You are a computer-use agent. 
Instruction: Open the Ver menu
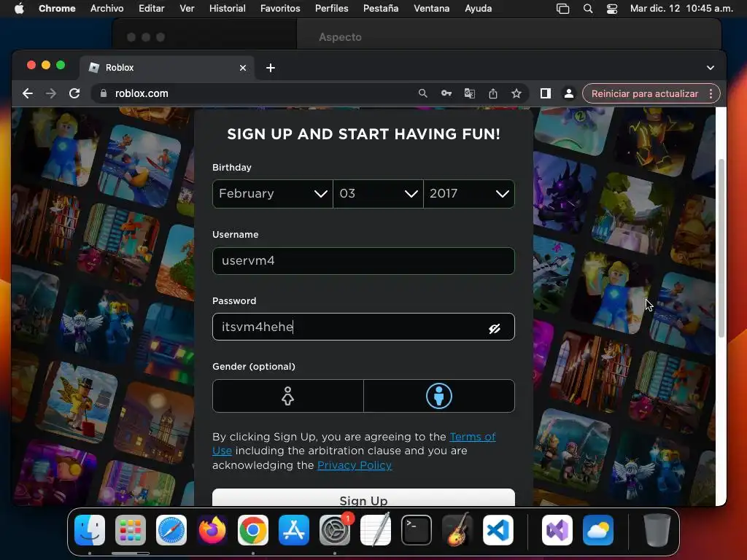pyautogui.click(x=187, y=8)
